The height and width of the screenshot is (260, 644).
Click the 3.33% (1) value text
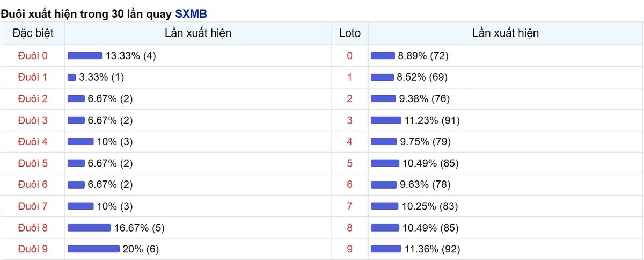click(101, 77)
